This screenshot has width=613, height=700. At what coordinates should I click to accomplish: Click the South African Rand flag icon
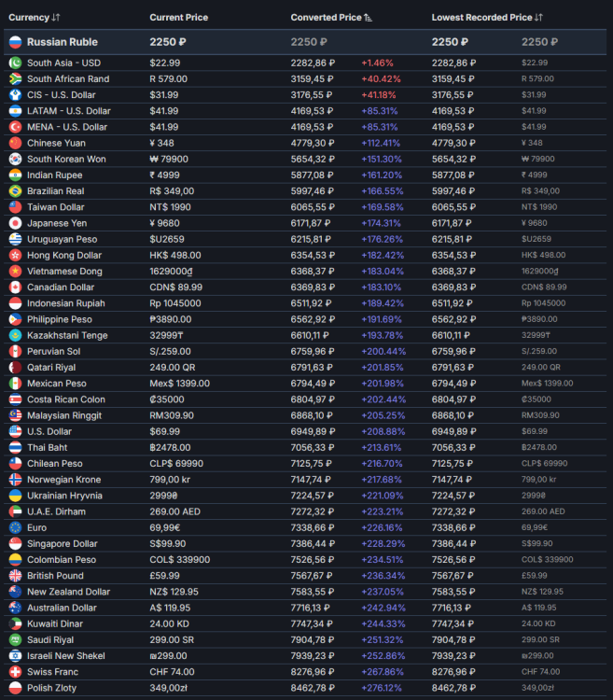[14, 78]
